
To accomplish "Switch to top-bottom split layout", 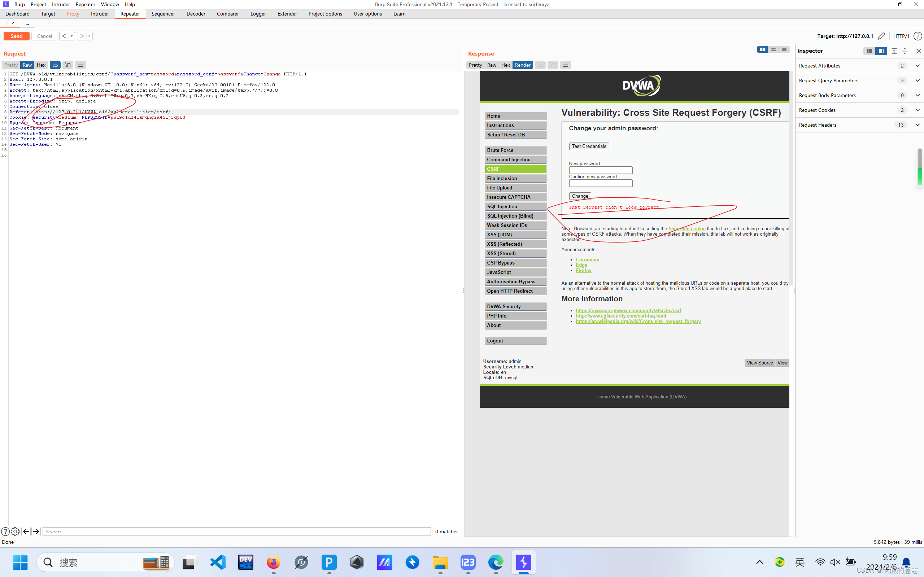I will click(x=773, y=49).
